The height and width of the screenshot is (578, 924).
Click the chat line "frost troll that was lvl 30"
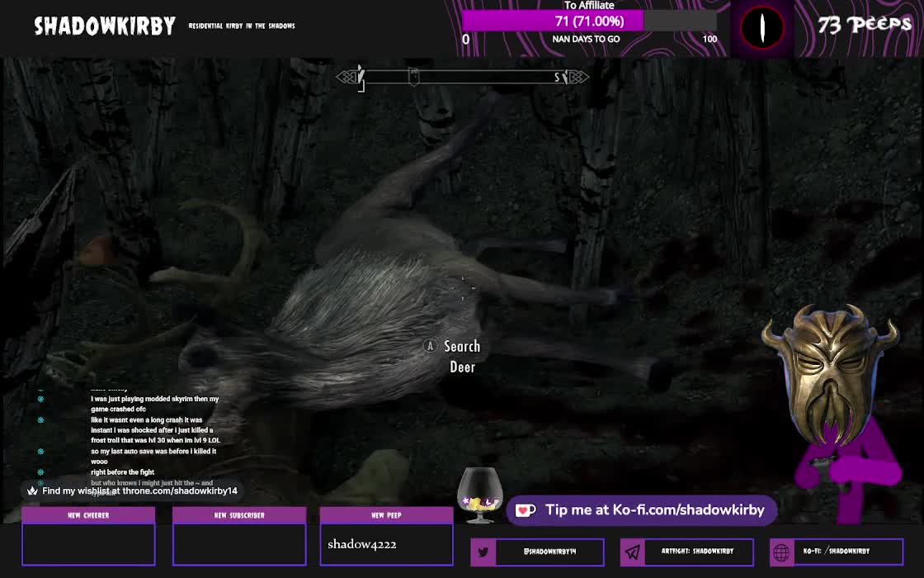156,441
